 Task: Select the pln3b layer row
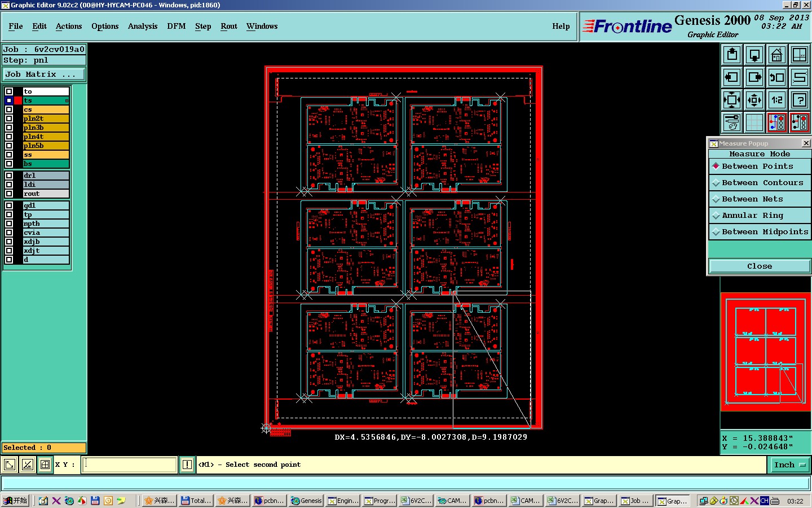(46, 128)
